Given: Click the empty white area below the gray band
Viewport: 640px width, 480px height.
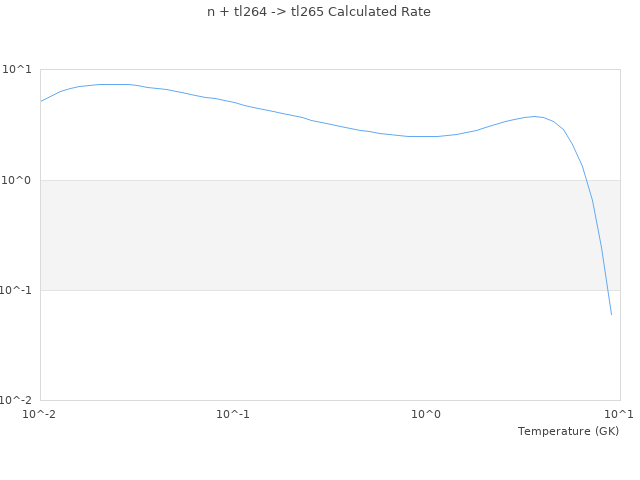Looking at the screenshot, I should coord(300,345).
